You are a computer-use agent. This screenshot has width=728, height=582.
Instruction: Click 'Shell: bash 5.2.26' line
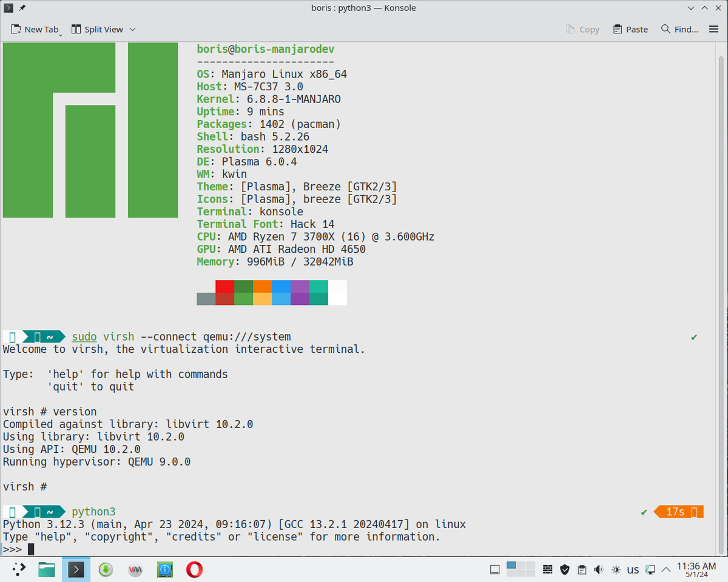click(253, 136)
